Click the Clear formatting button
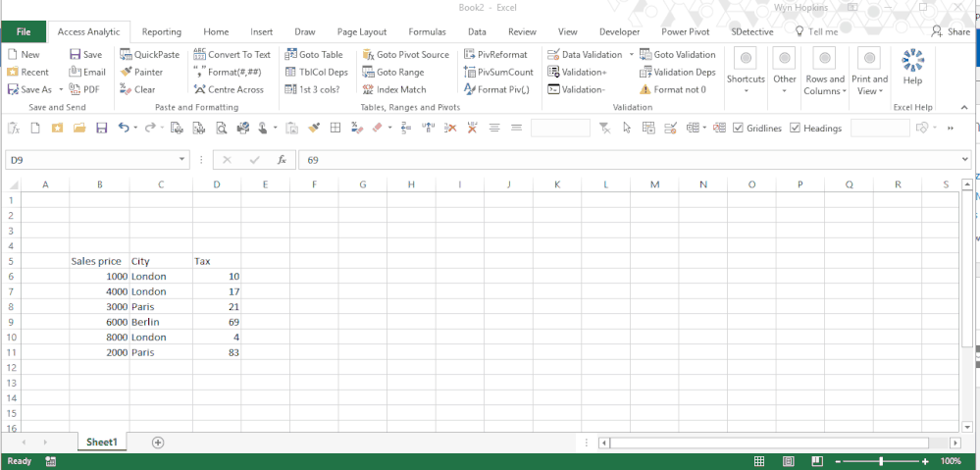This screenshot has width=980, height=470. click(137, 89)
